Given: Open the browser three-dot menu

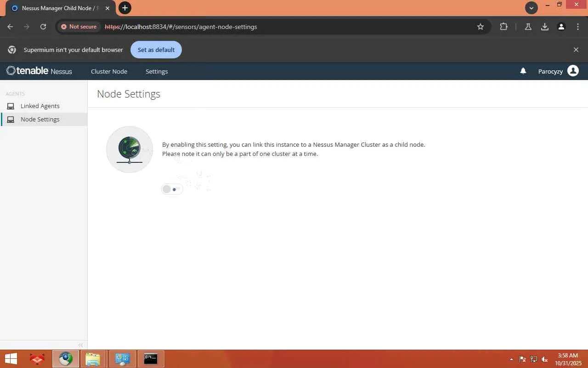Looking at the screenshot, I should pyautogui.click(x=578, y=27).
